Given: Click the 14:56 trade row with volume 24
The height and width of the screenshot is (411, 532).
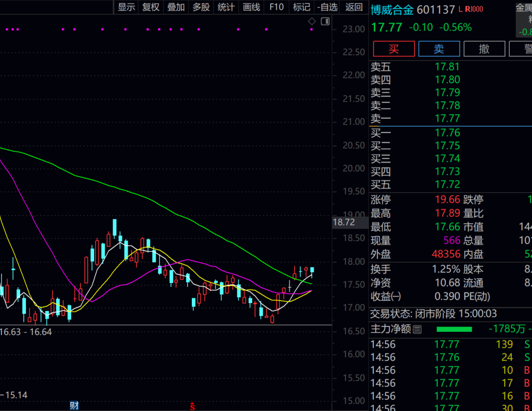Looking at the screenshot, I should (x=450, y=358).
